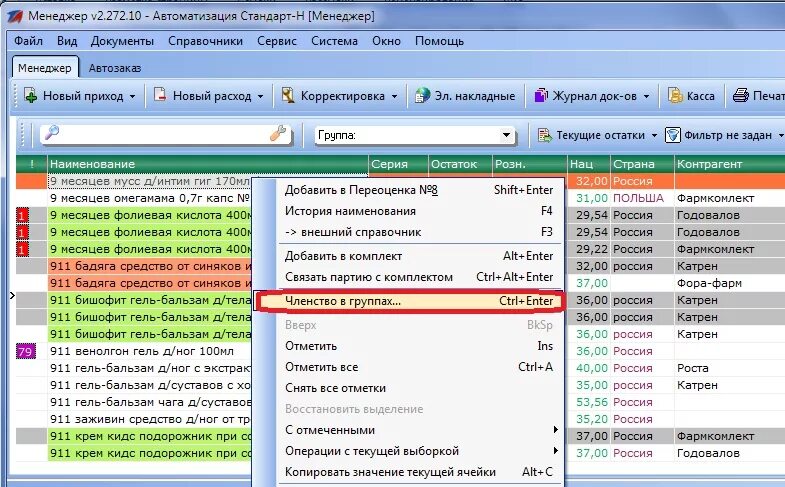Click the wrench icon in search box

tap(278, 133)
